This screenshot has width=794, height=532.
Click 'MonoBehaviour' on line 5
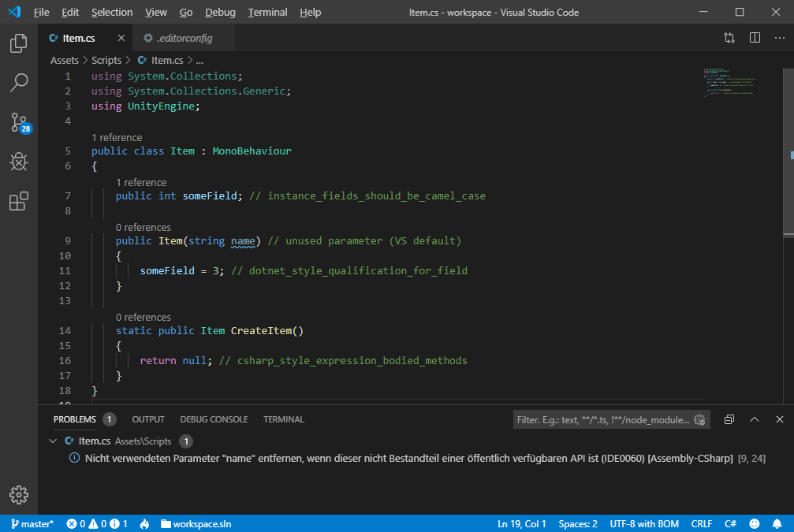click(x=252, y=151)
